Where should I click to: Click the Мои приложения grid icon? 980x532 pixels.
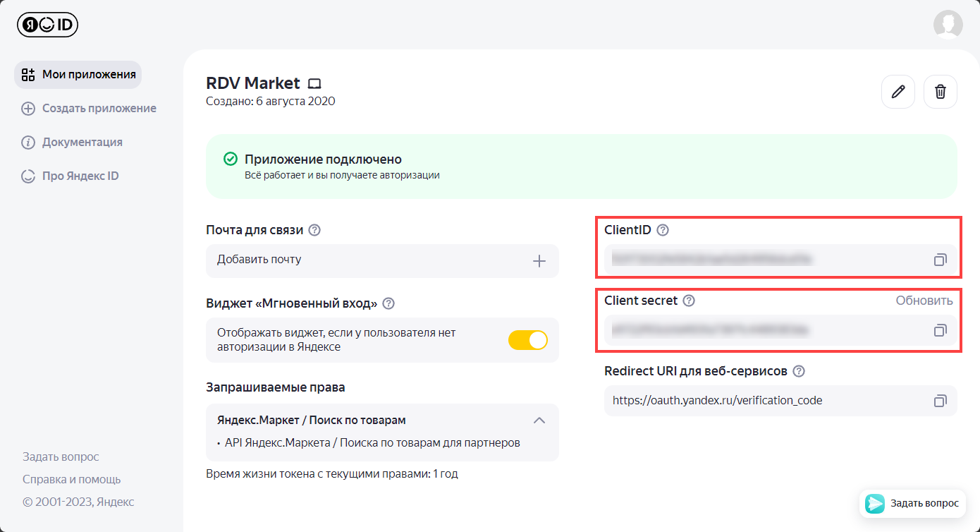coord(28,75)
